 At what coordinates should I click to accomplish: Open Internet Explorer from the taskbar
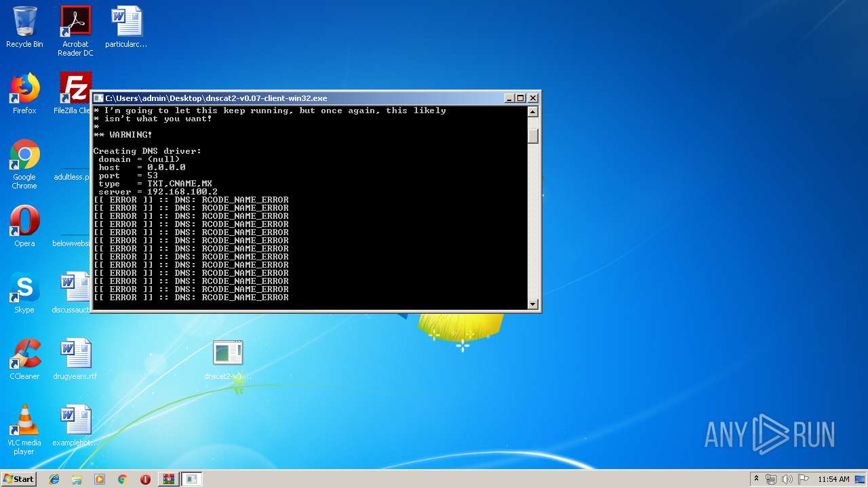pyautogui.click(x=54, y=479)
